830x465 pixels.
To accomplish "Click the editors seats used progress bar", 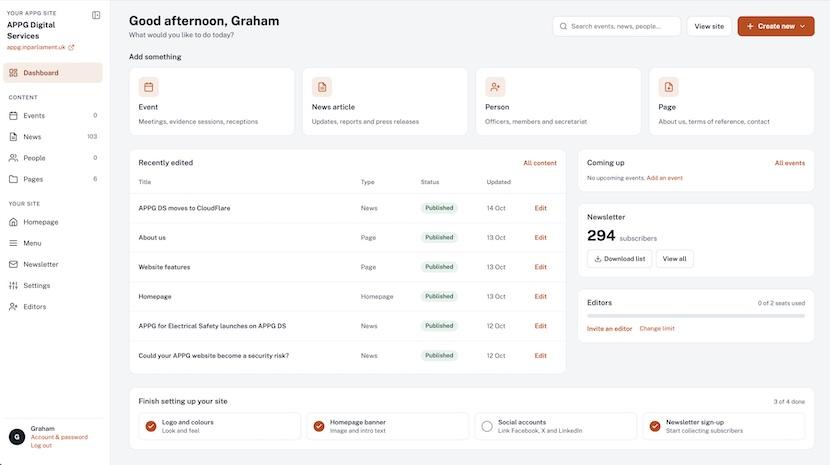I will point(696,316).
